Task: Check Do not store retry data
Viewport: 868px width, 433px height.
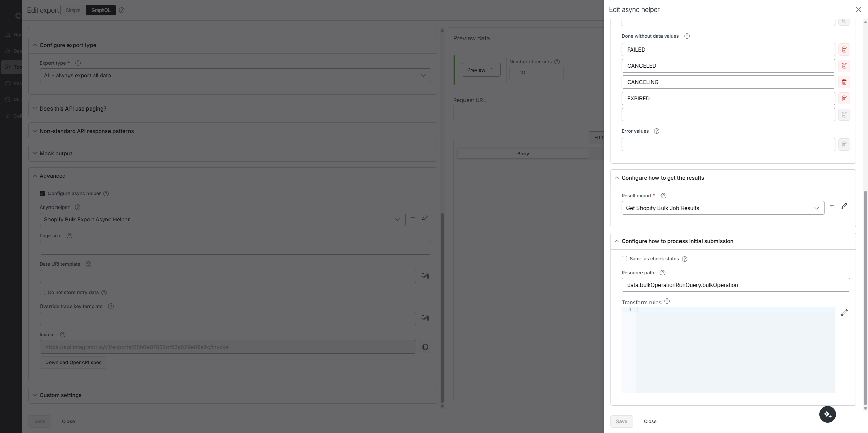Action: point(42,292)
